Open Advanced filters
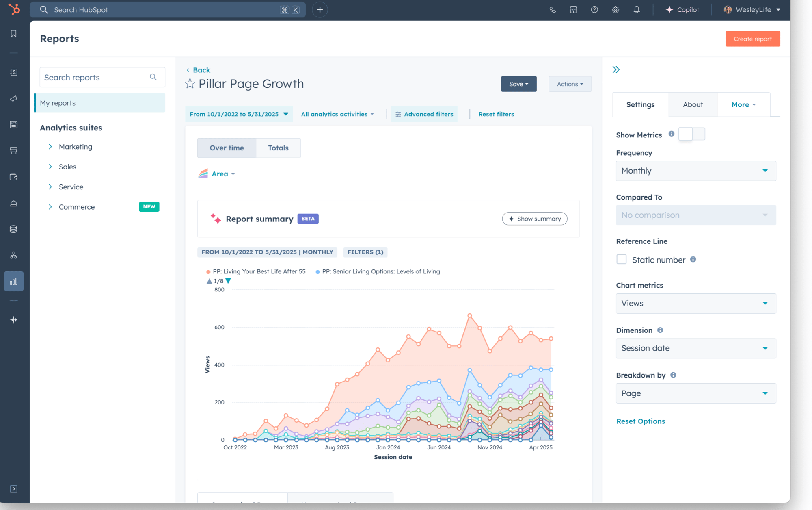Screen dimensions: 812x510 coord(424,114)
